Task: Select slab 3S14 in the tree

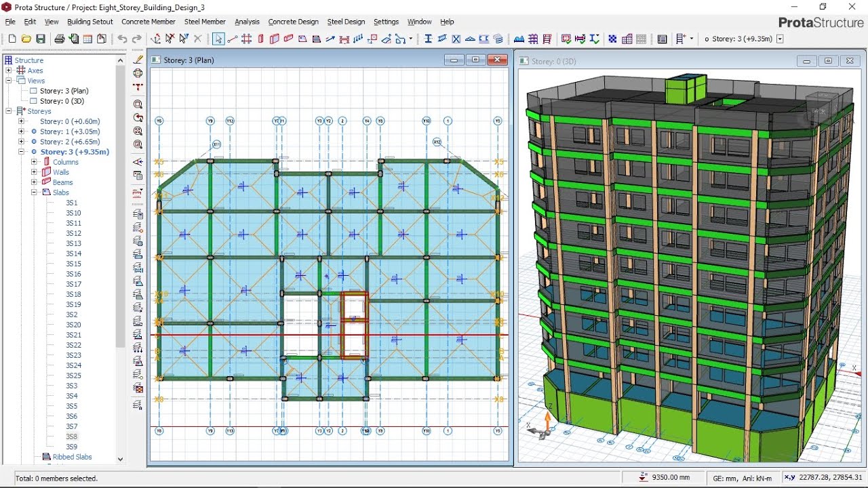Action: pos(73,253)
